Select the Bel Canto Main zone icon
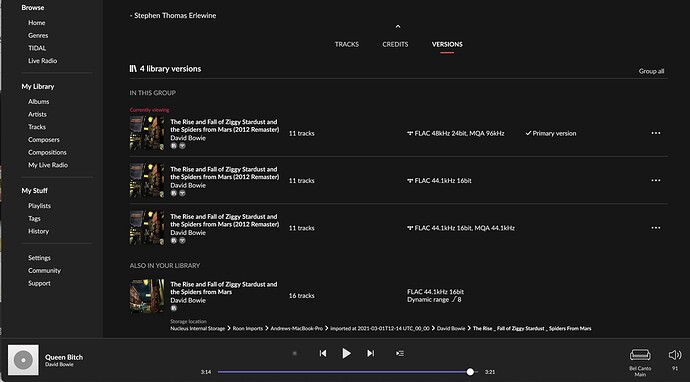 [640, 355]
